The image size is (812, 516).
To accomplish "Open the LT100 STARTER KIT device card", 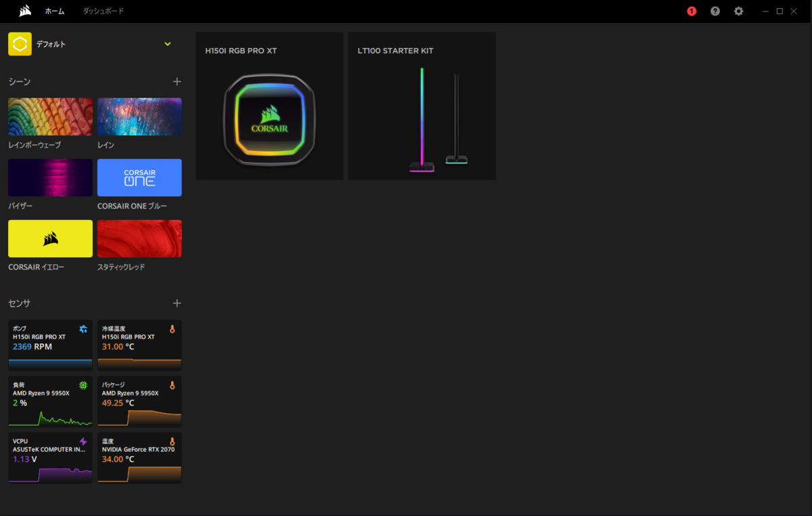I will click(x=422, y=106).
